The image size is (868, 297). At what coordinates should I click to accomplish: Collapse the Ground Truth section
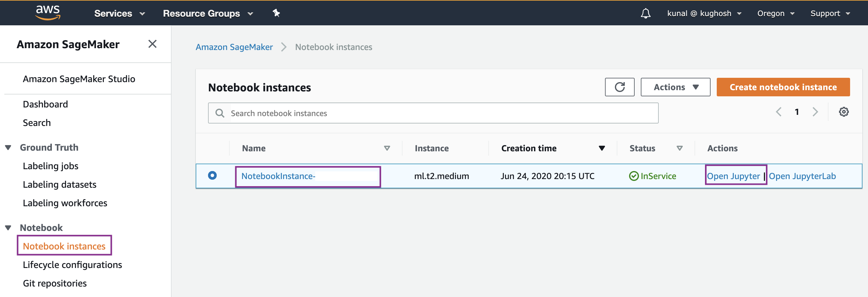[x=8, y=147]
